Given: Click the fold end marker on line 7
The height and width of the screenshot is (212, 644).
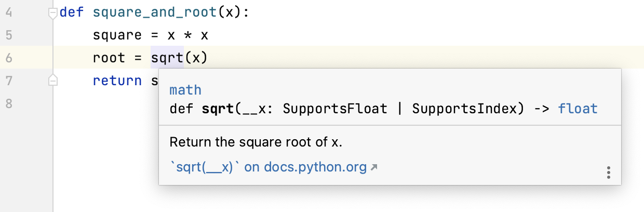Looking at the screenshot, I should coord(52,80).
